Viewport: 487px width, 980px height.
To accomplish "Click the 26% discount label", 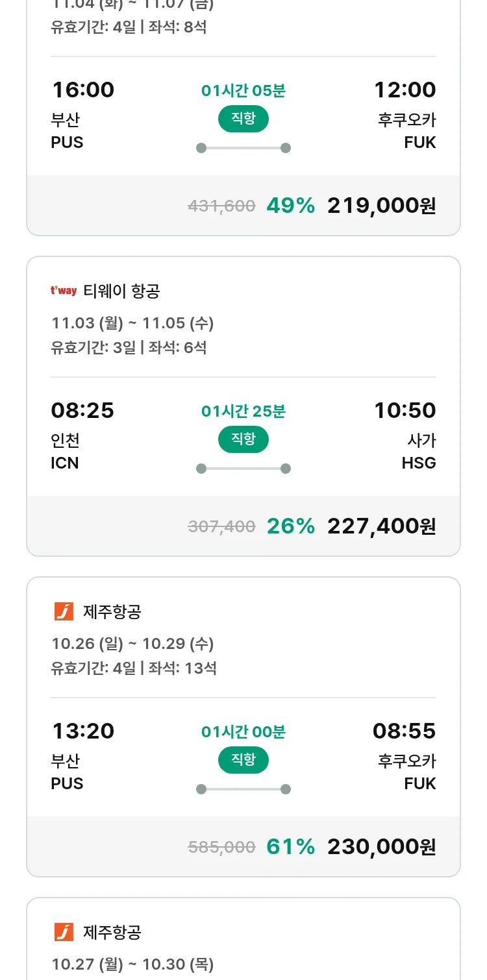I will 290,526.
